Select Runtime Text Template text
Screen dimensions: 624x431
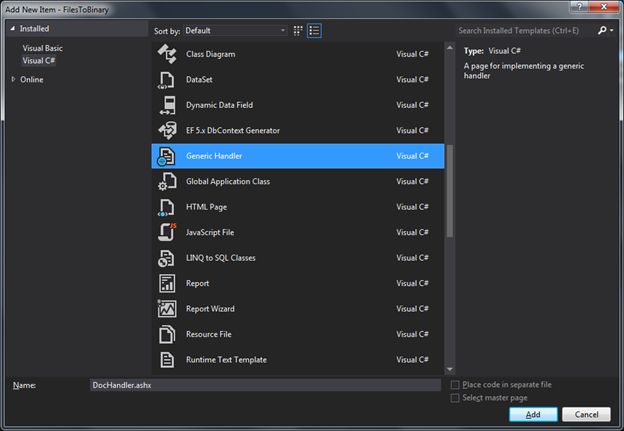[226, 360]
